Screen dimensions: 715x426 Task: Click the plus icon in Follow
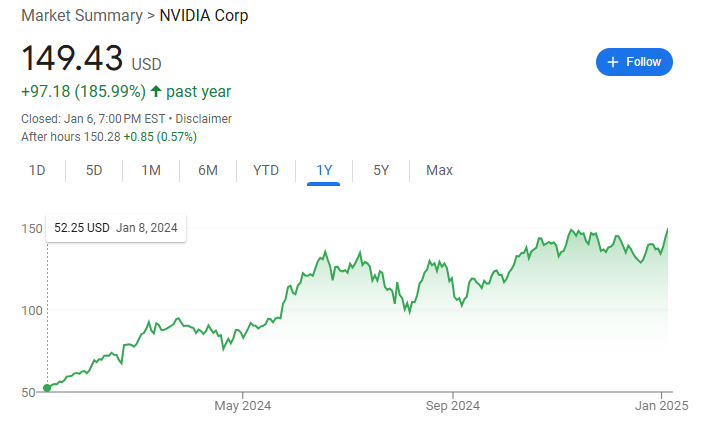[613, 62]
